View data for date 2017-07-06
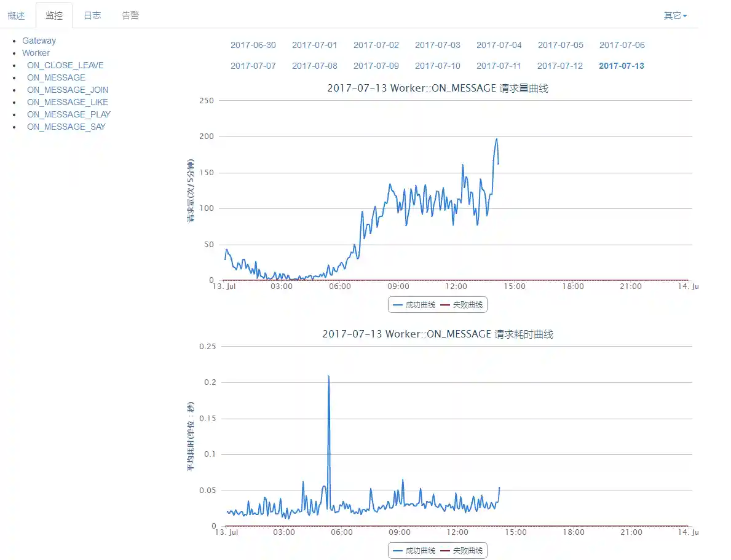Viewport: 731px width, 560px height. point(622,45)
